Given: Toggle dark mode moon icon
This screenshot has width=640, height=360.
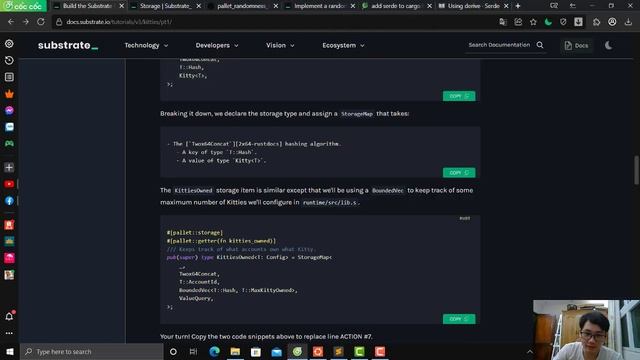Looking at the screenshot, I should [609, 45].
